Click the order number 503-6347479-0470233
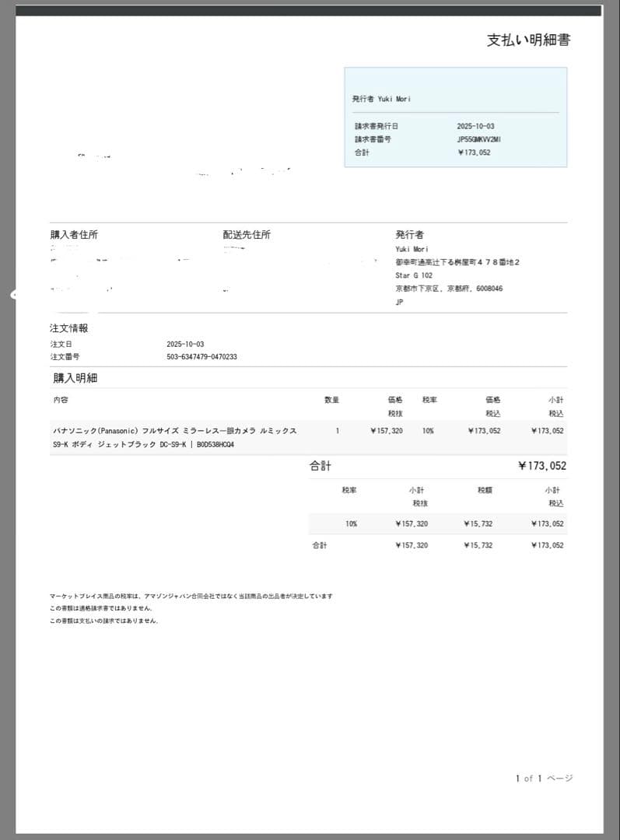This screenshot has height=840, width=620. coord(201,357)
